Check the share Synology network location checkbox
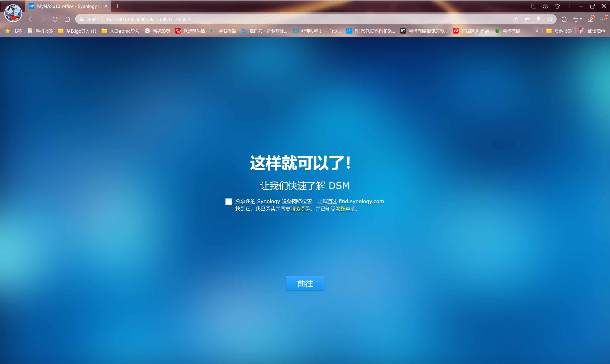This screenshot has width=610, height=364. (229, 202)
